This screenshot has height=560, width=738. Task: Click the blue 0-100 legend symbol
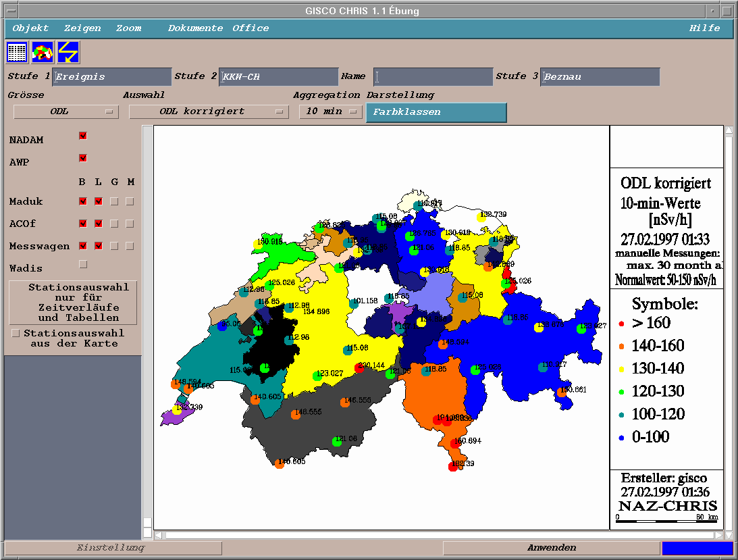(x=621, y=438)
